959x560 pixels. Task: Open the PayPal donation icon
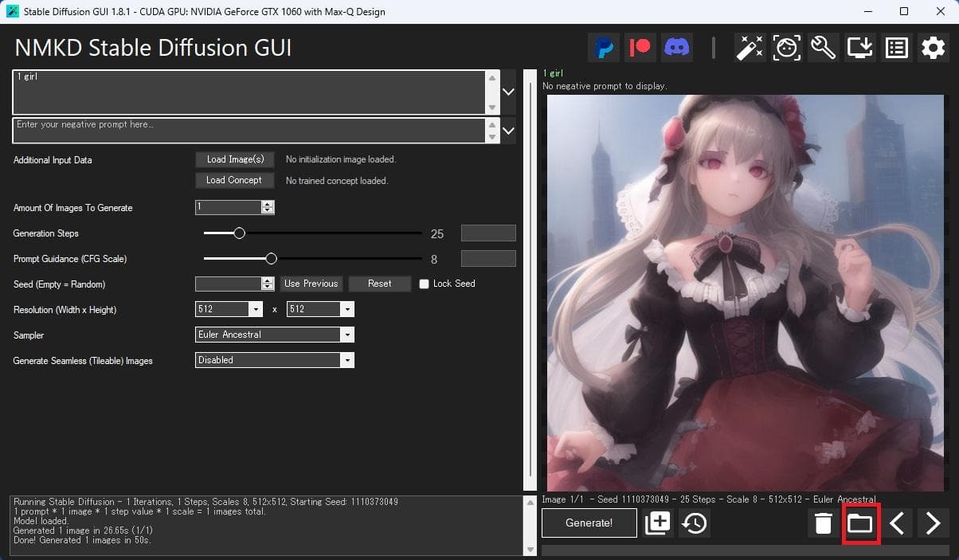[605, 48]
